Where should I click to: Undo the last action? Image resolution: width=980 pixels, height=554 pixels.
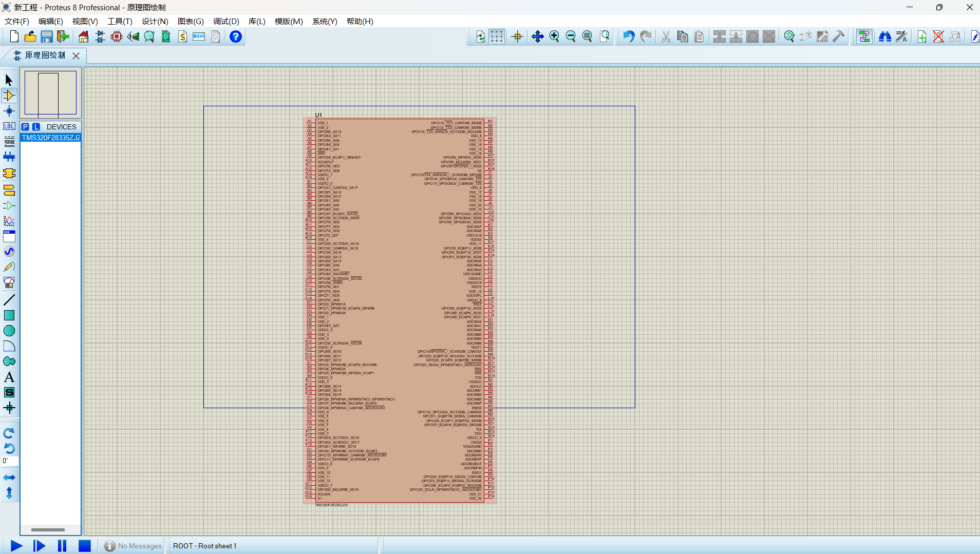pyautogui.click(x=629, y=36)
